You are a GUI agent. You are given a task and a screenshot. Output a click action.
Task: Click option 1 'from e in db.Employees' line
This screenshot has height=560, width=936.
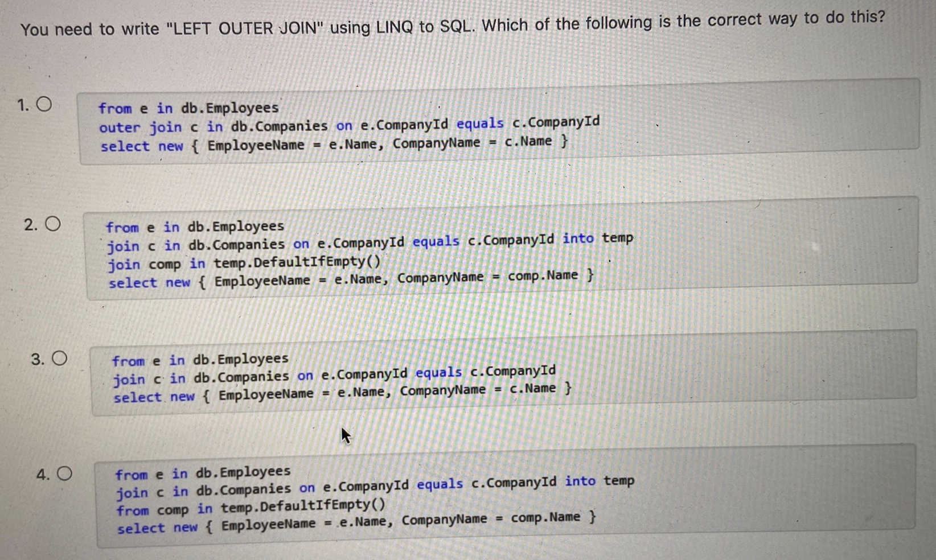pyautogui.click(x=188, y=108)
